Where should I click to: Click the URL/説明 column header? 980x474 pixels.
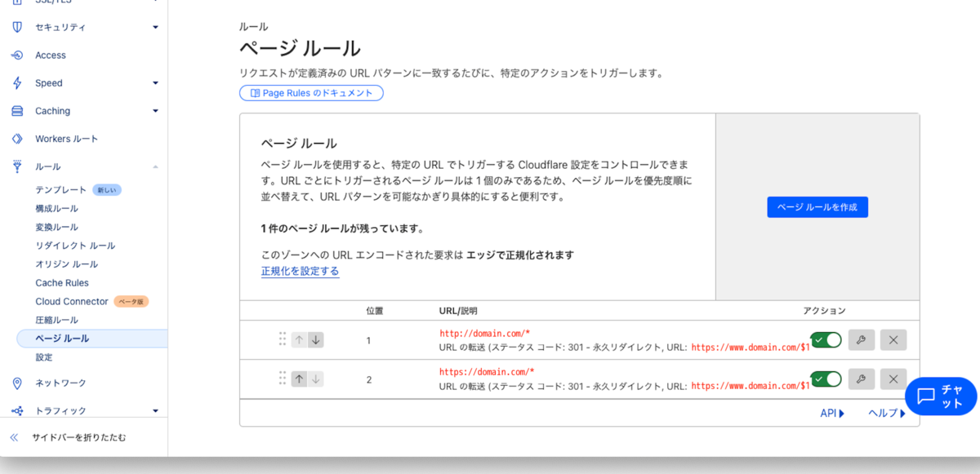click(458, 311)
